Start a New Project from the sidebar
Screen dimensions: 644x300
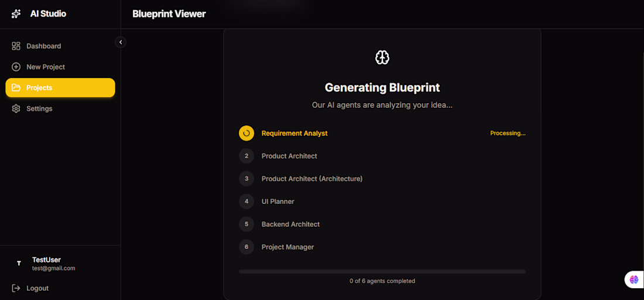pyautogui.click(x=60, y=67)
